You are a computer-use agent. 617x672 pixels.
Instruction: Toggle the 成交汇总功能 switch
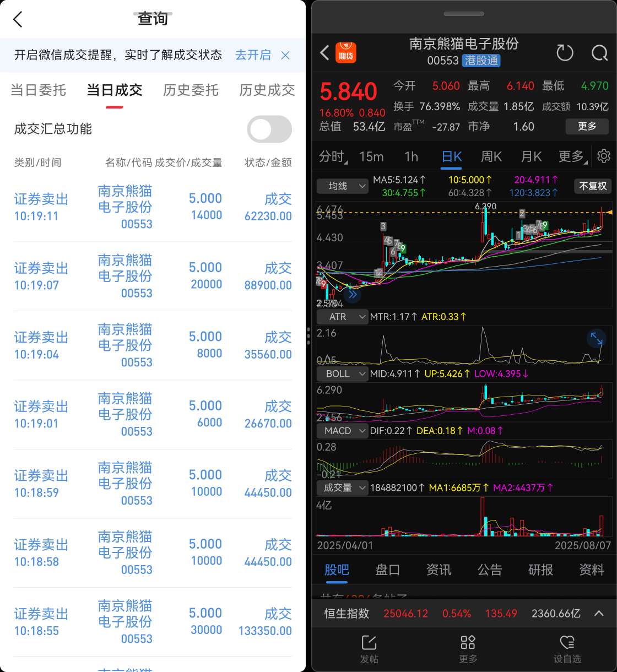pyautogui.click(x=269, y=129)
